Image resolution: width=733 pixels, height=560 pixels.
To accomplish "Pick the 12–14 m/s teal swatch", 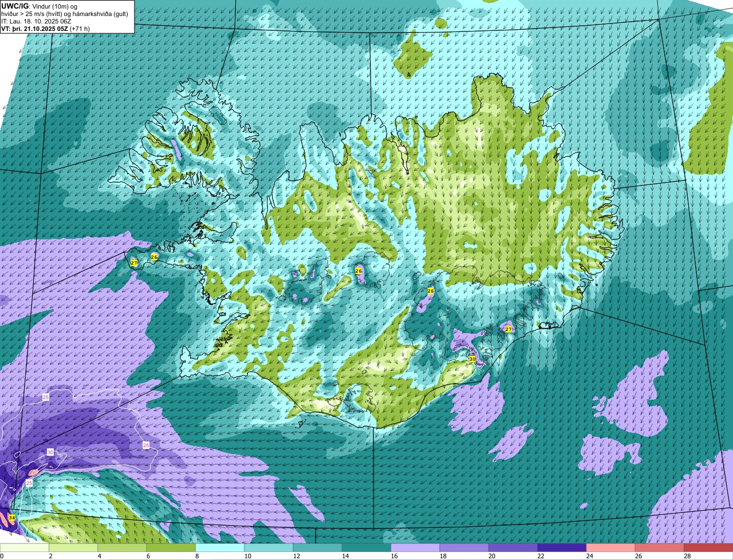I will click(317, 547).
